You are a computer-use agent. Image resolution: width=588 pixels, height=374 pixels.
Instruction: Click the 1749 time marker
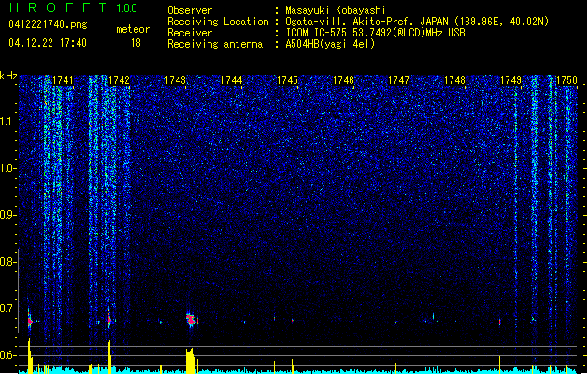(510, 80)
